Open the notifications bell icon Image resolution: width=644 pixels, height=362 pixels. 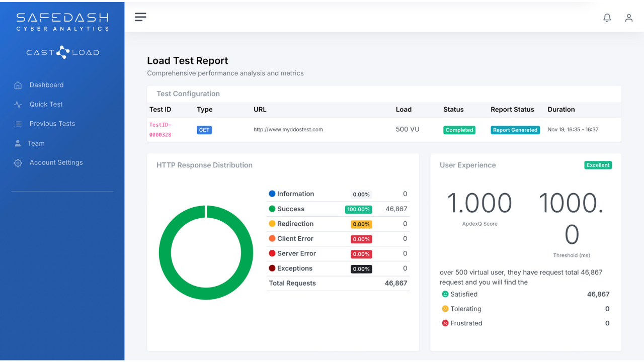tap(607, 18)
